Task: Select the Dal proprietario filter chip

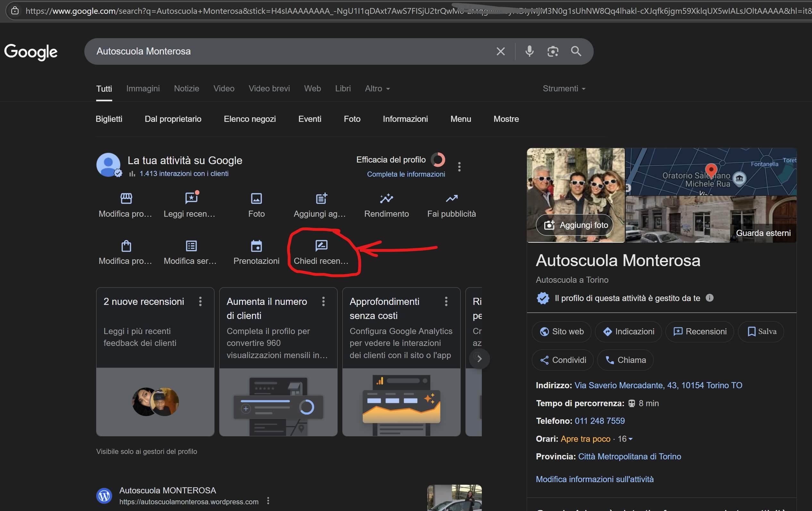Action: pos(173,119)
